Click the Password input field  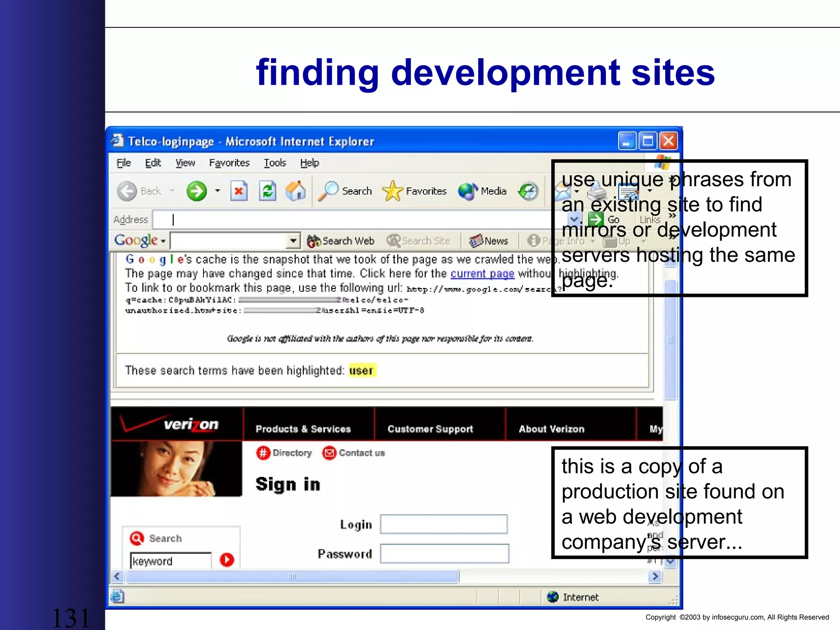tap(445, 554)
